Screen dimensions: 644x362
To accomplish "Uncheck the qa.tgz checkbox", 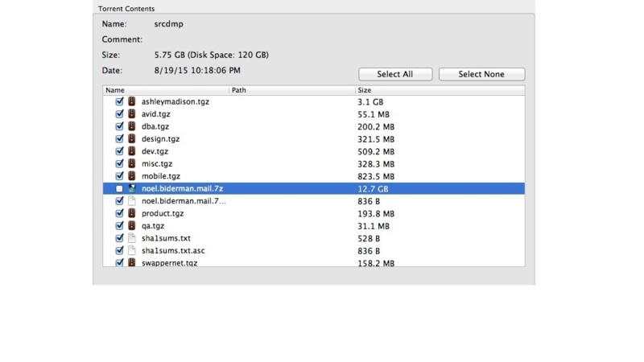I will [x=119, y=225].
